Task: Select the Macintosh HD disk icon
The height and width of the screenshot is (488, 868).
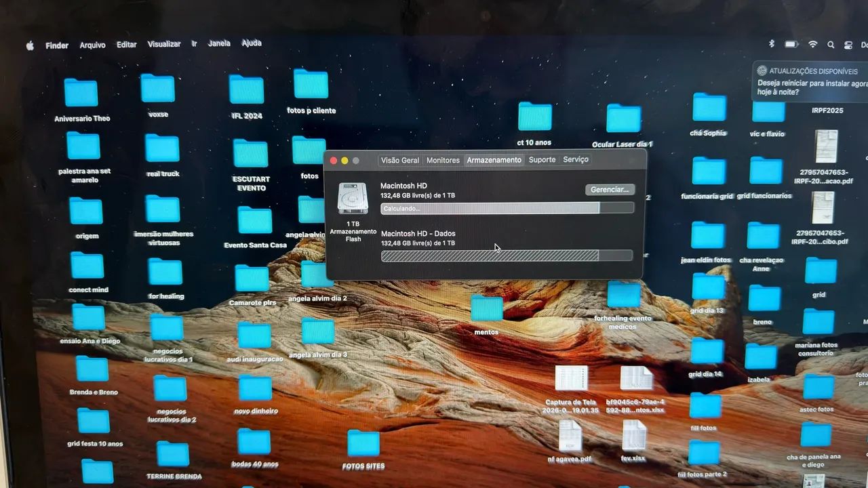Action: click(x=353, y=199)
